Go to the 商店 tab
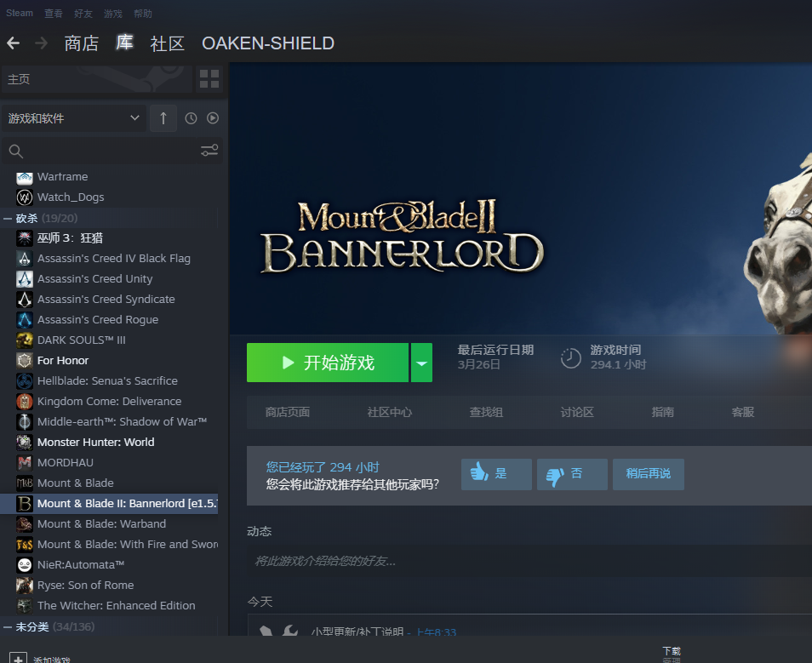 [x=82, y=43]
